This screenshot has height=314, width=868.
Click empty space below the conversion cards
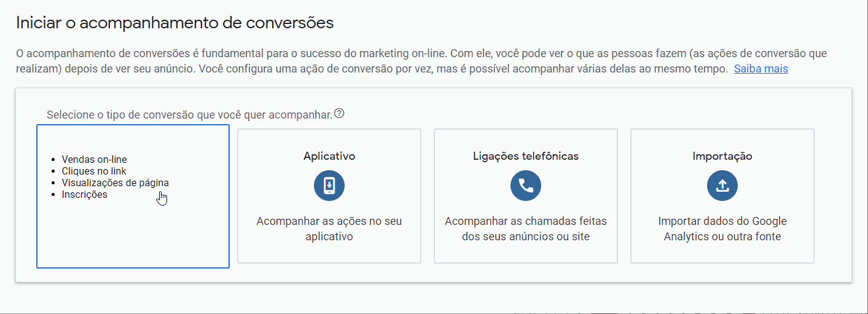(x=430, y=298)
